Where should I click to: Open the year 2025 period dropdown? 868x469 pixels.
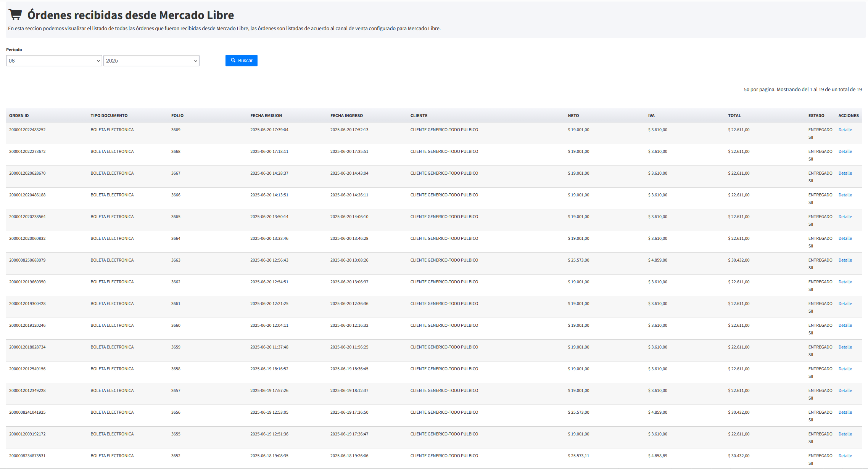(151, 61)
